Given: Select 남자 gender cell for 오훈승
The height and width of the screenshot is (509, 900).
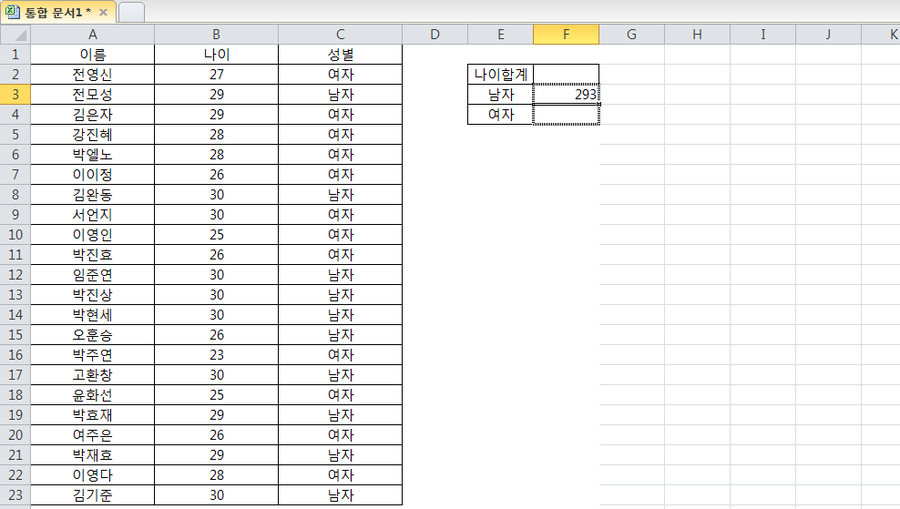Looking at the screenshot, I should 340,335.
